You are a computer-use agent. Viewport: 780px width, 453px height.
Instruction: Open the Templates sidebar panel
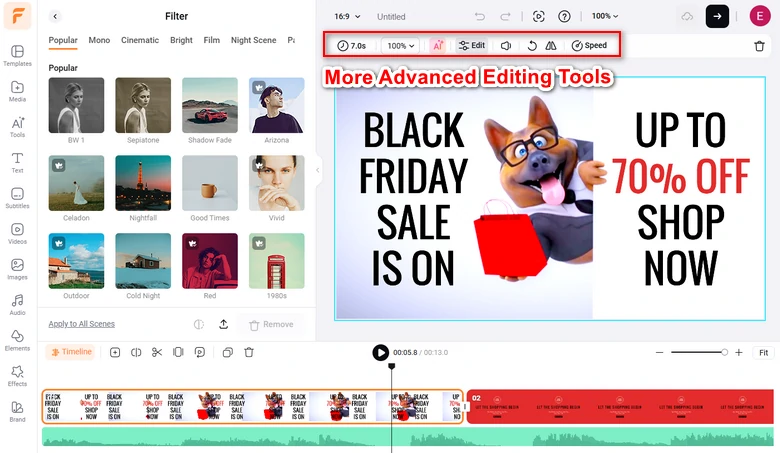17,56
